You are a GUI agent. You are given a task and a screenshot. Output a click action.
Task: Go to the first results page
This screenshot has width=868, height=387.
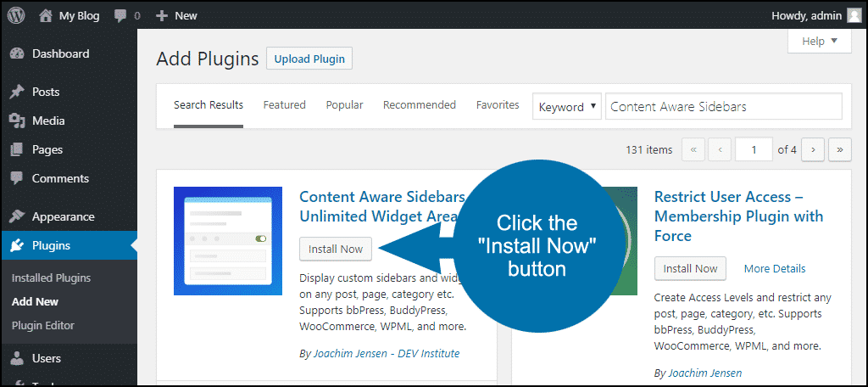693,149
